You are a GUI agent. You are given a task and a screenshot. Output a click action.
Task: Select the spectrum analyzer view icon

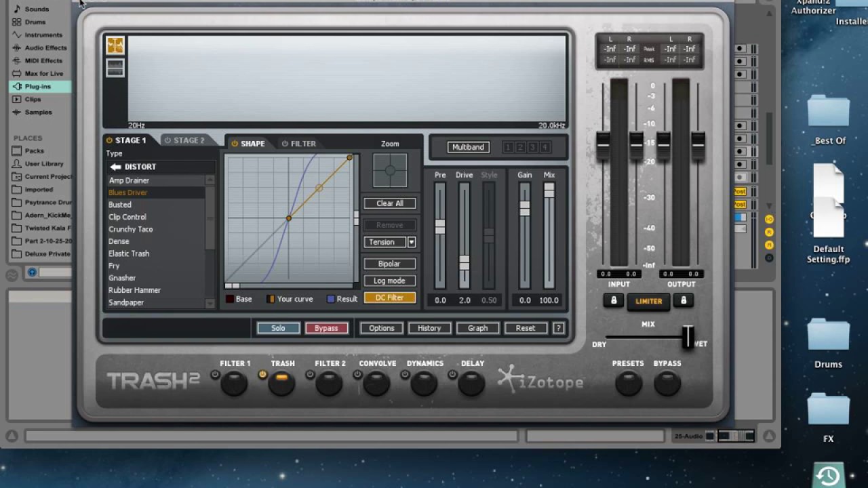coord(115,45)
